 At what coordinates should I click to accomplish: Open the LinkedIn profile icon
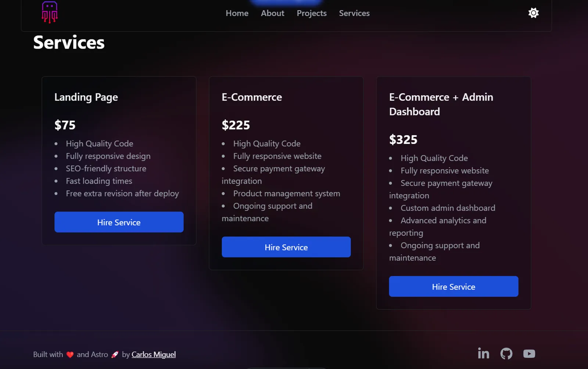point(483,354)
